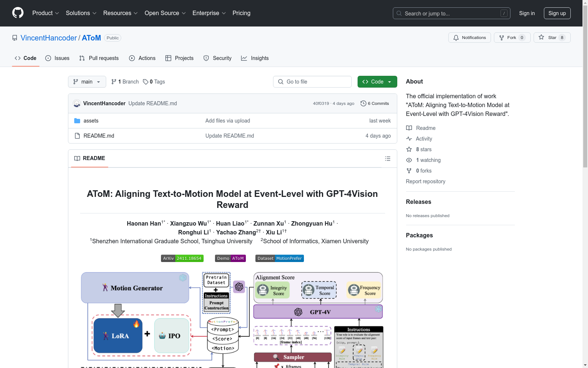Click the fork icon in the Fork button

[502, 38]
